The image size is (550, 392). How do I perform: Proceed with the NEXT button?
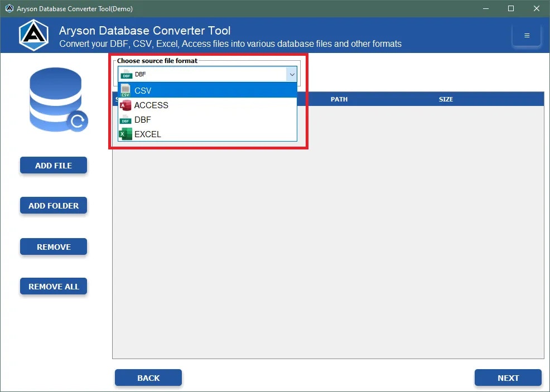coord(508,378)
